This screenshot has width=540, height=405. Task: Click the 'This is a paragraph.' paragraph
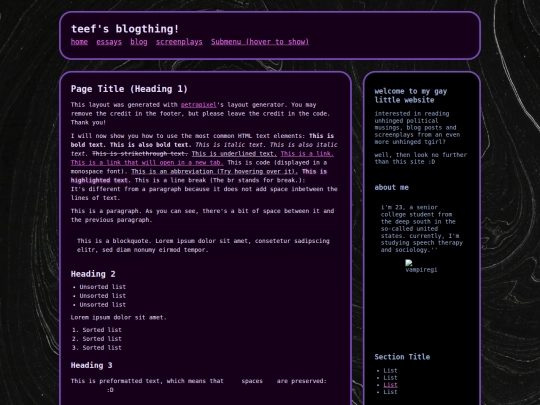[202, 215]
